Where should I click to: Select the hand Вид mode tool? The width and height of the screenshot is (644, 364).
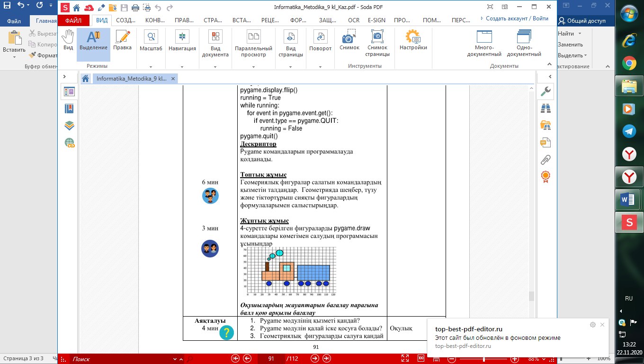point(68,41)
